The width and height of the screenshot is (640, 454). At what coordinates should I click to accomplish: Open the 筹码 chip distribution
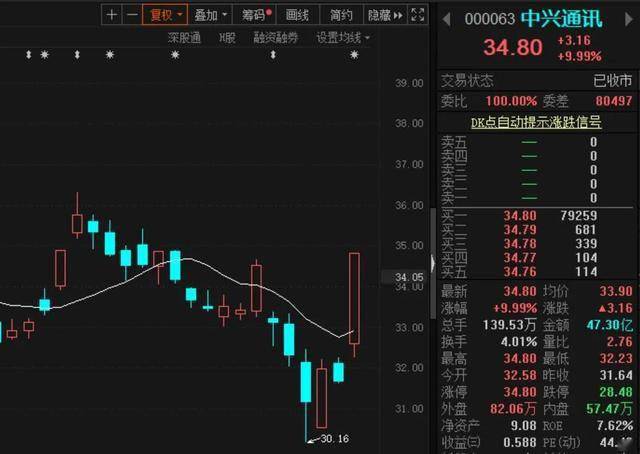256,15
